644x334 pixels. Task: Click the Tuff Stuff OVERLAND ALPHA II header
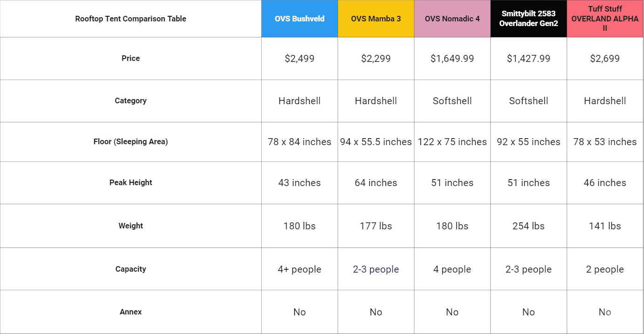[x=605, y=19]
